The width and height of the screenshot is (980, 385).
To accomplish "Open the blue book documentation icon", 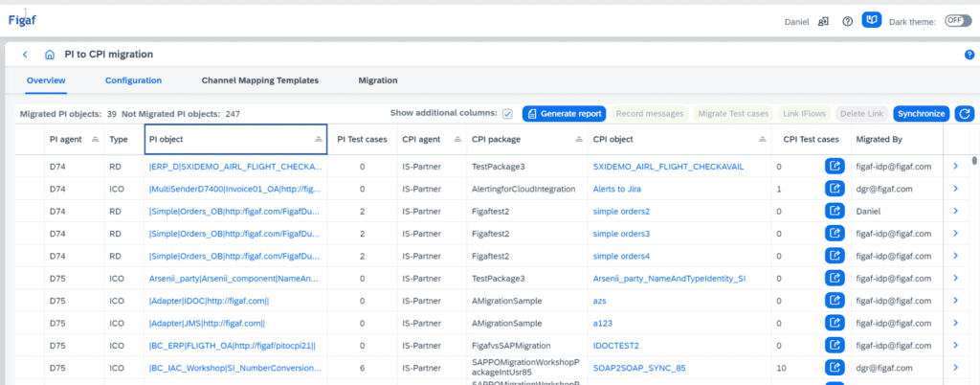I will [871, 21].
